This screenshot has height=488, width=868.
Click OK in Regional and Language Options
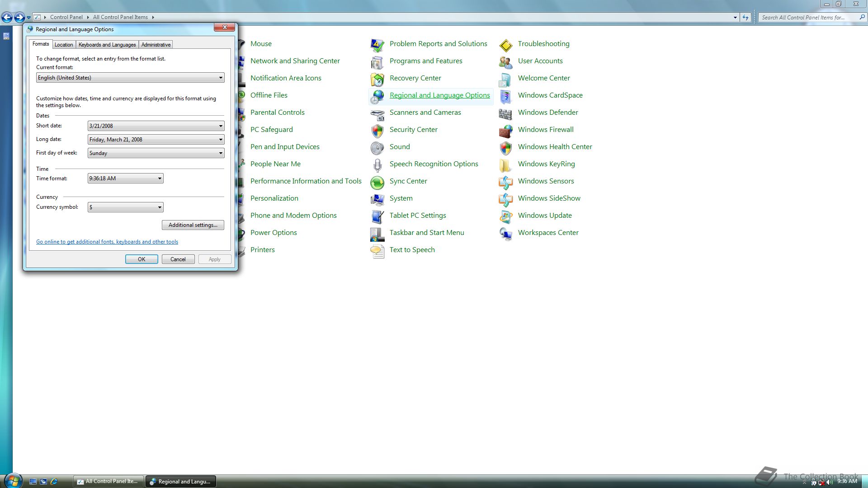point(142,259)
